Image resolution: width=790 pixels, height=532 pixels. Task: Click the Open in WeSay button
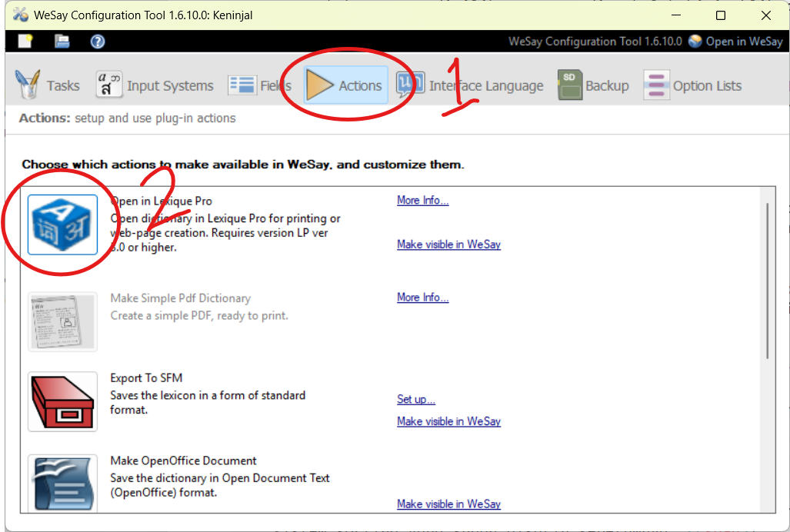click(x=735, y=42)
